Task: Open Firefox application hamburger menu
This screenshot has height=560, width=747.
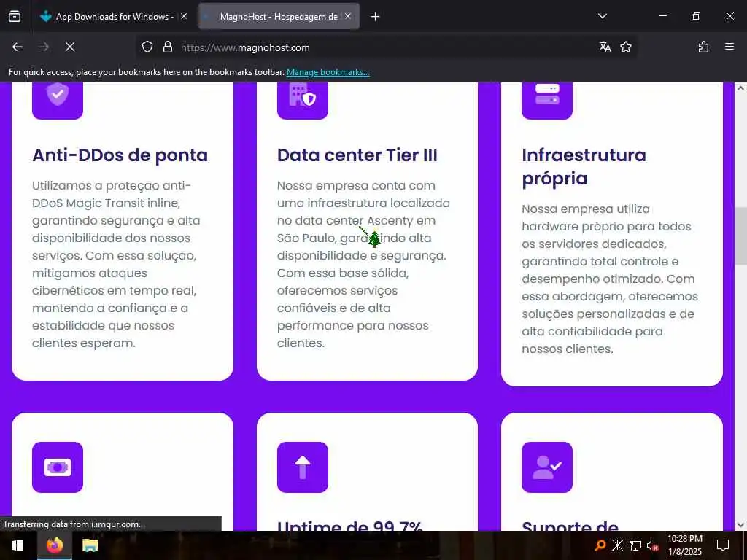Action: click(x=729, y=47)
